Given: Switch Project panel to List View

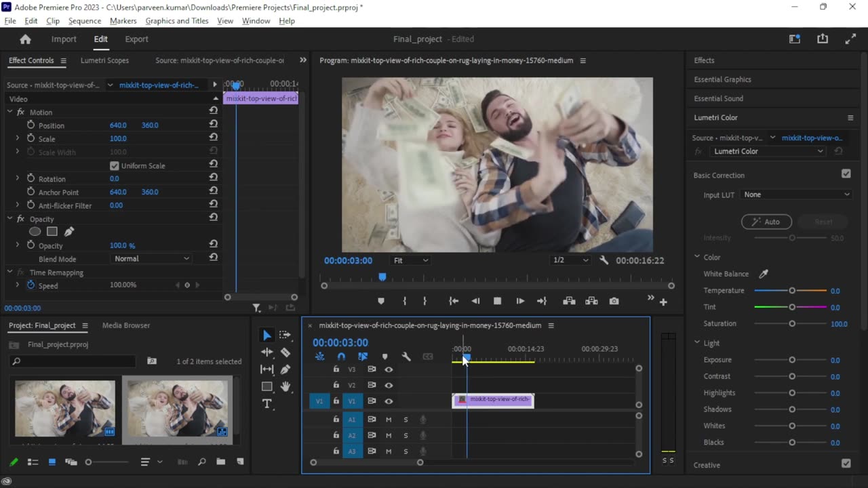Looking at the screenshot, I should 33,462.
